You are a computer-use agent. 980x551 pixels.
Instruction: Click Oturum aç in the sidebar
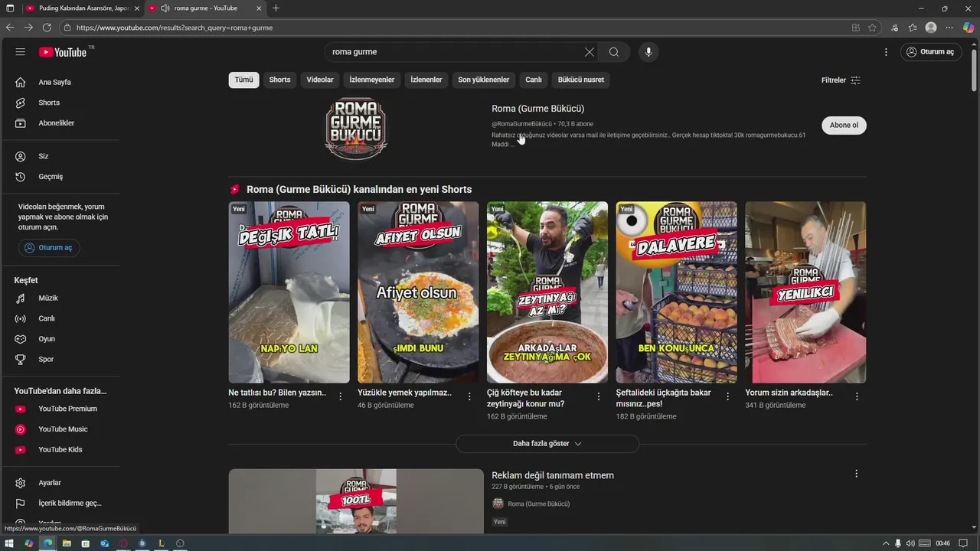coord(49,248)
